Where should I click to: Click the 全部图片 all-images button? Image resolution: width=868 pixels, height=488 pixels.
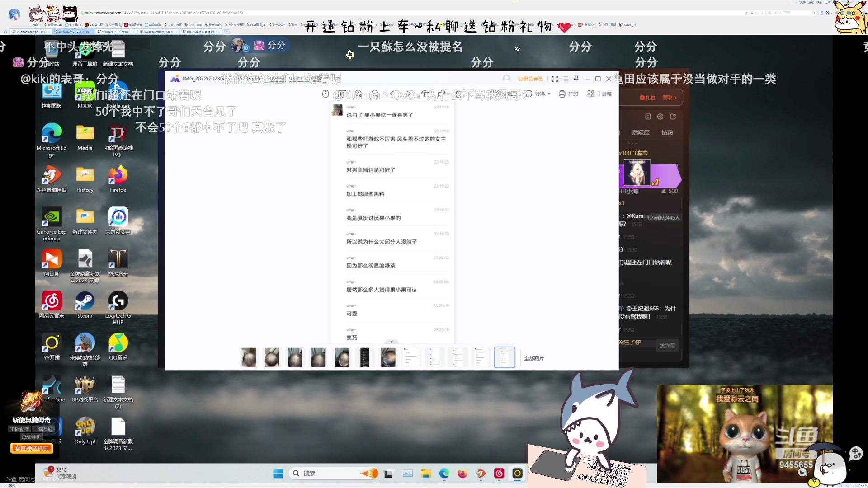pyautogui.click(x=533, y=358)
